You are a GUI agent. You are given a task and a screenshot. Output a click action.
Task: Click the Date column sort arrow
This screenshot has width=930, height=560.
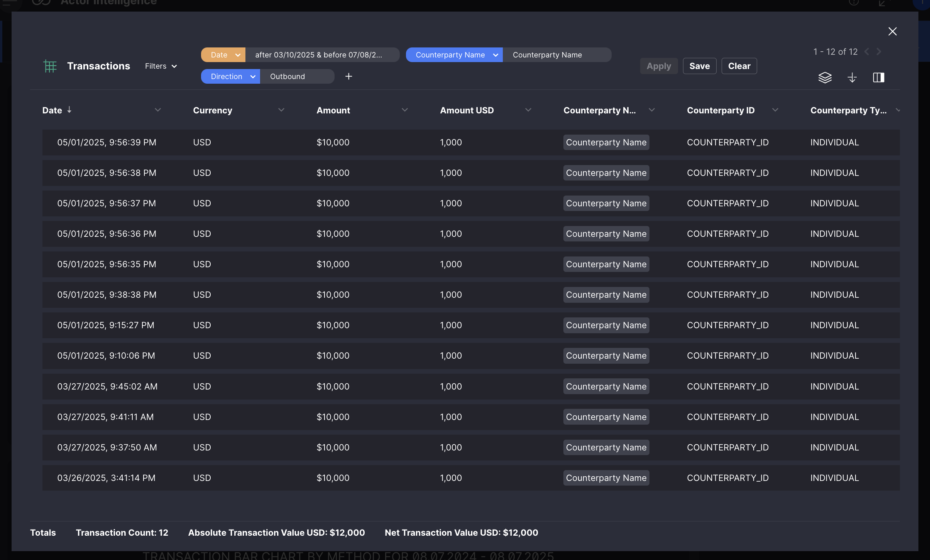[69, 110]
